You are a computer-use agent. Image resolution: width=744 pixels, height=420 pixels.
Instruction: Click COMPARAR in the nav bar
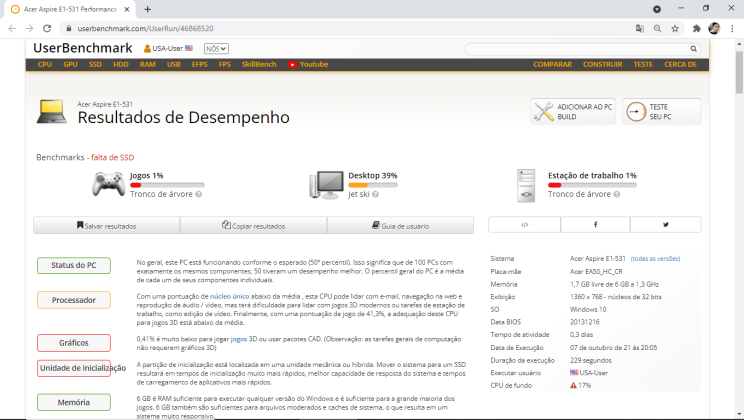pos(552,65)
